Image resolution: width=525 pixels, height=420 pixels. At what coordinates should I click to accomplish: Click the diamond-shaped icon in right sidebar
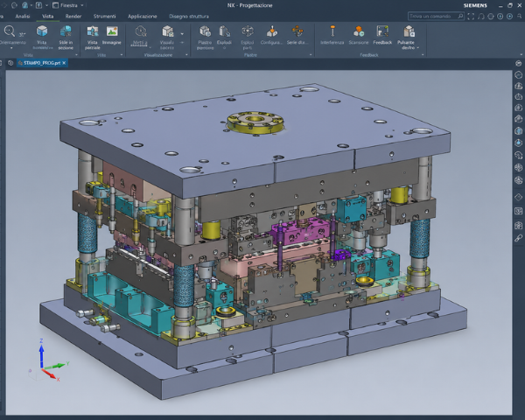[518, 197]
